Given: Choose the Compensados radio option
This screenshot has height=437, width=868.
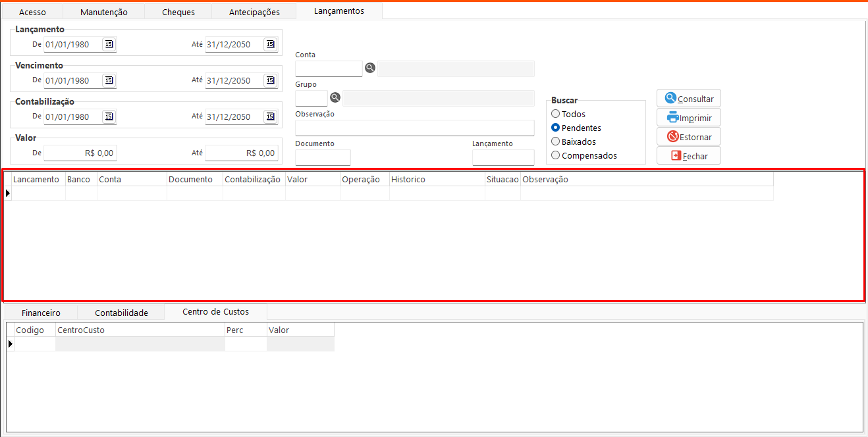Looking at the screenshot, I should (556, 155).
